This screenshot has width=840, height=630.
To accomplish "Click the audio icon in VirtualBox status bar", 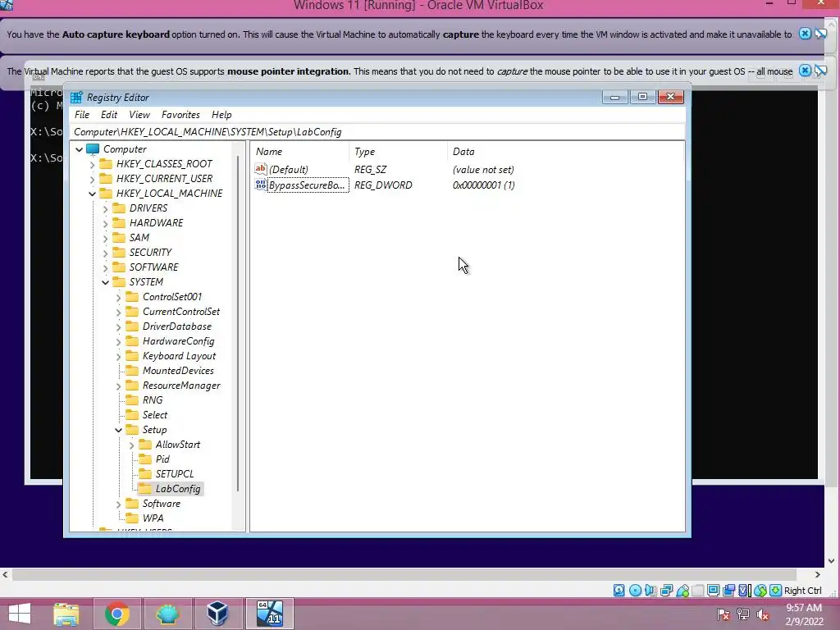I will (x=651, y=591).
